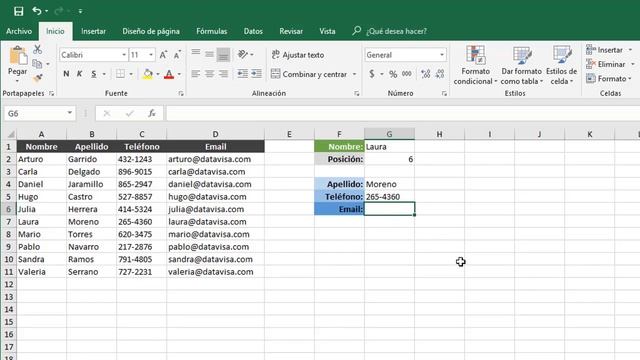Click Eliminar cells button
Image resolution: width=640 pixels, height=360 pixels.
pyautogui.click(x=606, y=64)
